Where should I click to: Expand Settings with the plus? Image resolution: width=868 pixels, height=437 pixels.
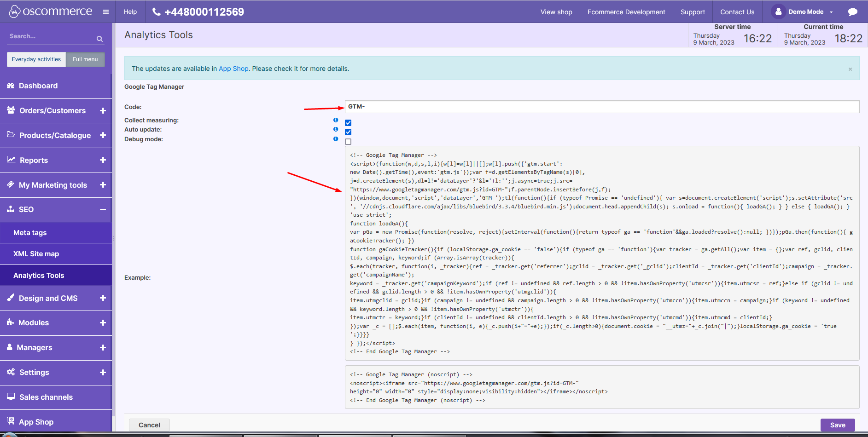coord(103,373)
